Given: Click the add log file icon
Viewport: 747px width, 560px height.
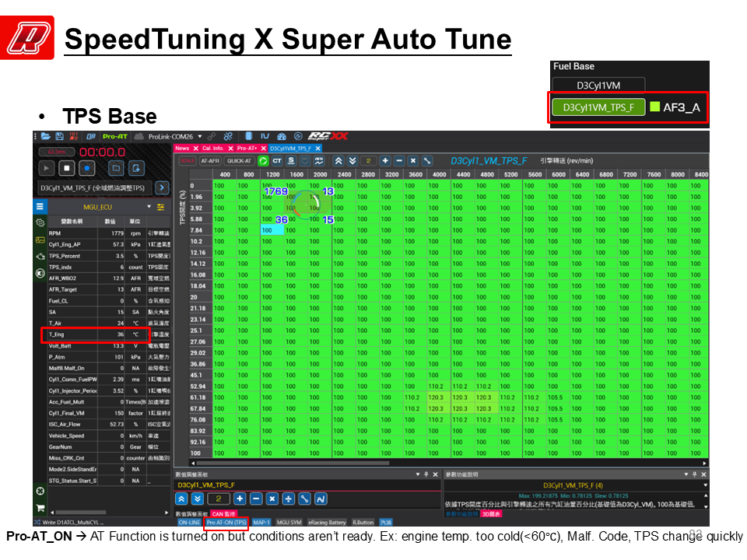Looking at the screenshot, I should (136, 168).
